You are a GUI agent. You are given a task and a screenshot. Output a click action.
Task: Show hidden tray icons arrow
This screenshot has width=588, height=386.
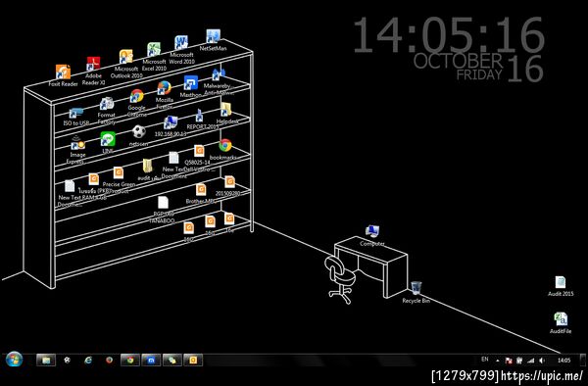click(498, 361)
